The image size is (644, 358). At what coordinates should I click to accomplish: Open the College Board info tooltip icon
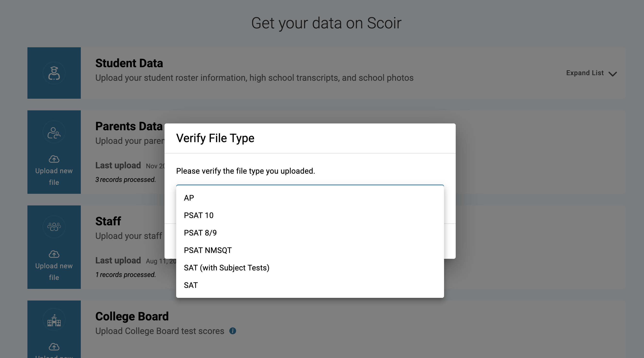tap(232, 331)
